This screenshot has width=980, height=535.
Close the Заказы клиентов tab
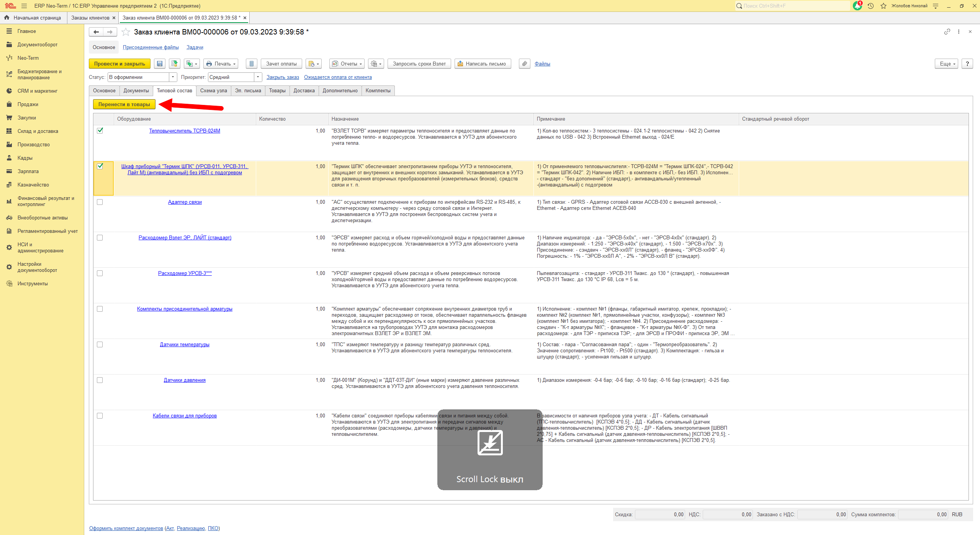(x=114, y=18)
